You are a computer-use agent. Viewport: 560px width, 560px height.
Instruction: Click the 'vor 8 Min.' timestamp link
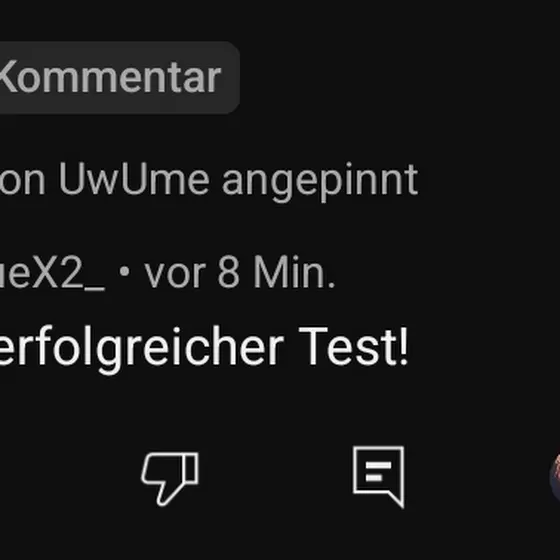click(x=240, y=272)
